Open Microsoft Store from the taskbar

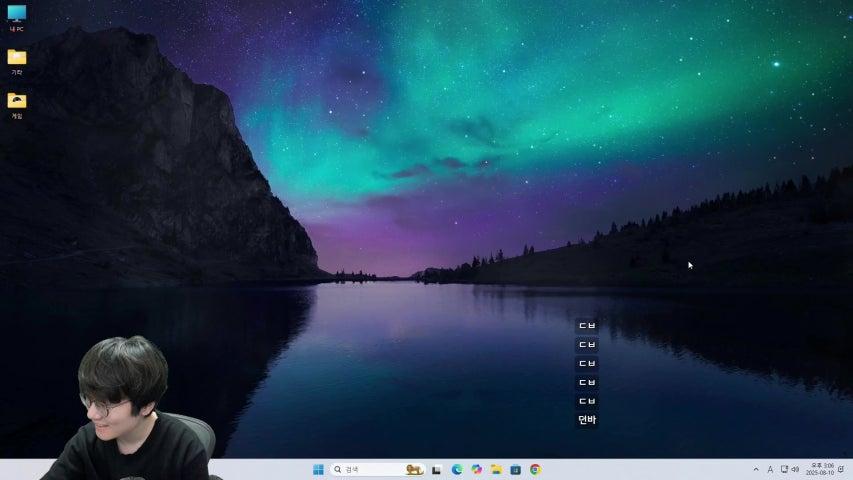pyautogui.click(x=516, y=469)
